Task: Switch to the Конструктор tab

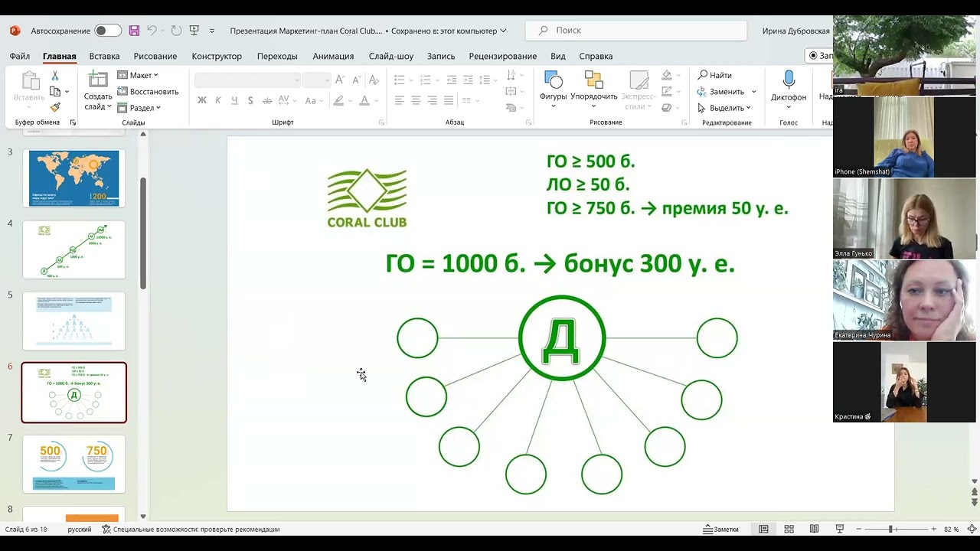Action: click(217, 56)
